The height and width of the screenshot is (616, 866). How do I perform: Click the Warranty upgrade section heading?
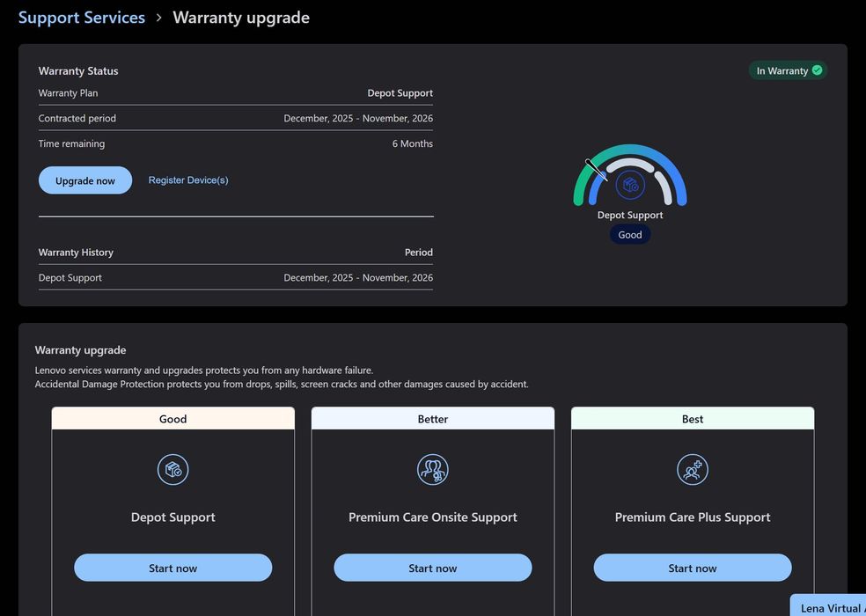click(81, 350)
